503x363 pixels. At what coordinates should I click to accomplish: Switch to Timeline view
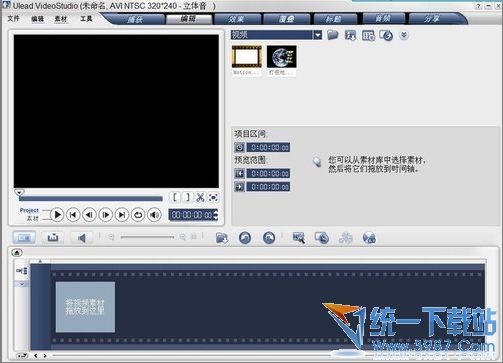point(53,238)
